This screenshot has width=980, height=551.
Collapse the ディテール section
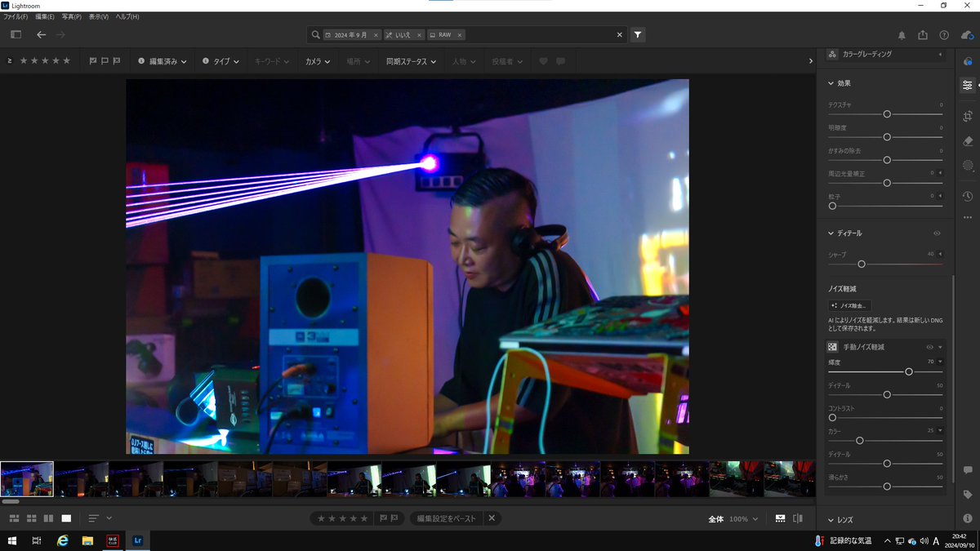[831, 233]
